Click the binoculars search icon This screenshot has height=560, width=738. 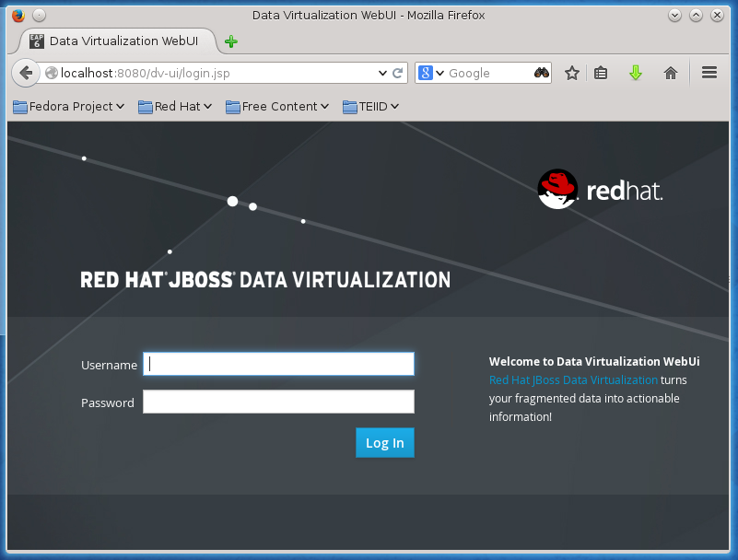point(542,73)
